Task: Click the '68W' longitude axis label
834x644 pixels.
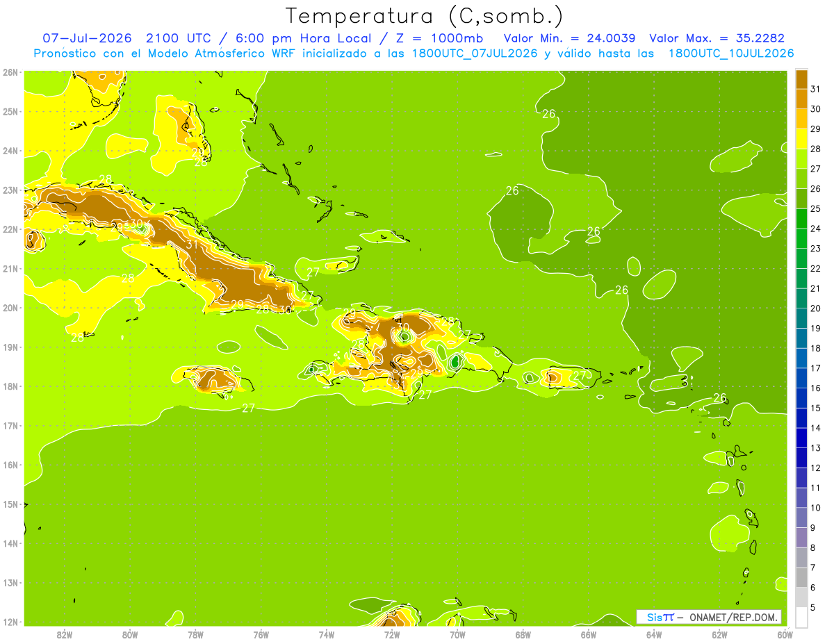Action: (523, 634)
